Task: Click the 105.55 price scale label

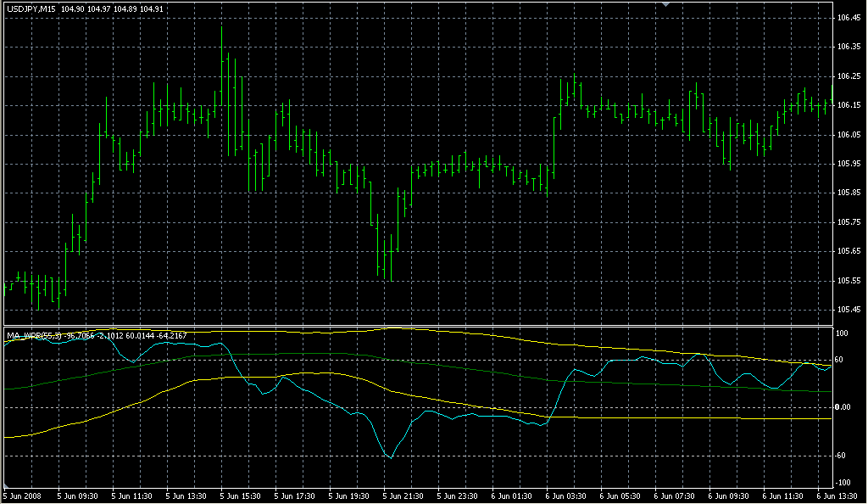Action: point(849,281)
